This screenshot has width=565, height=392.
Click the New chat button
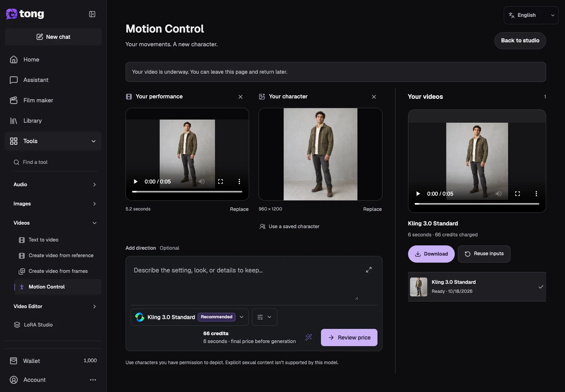pos(53,37)
